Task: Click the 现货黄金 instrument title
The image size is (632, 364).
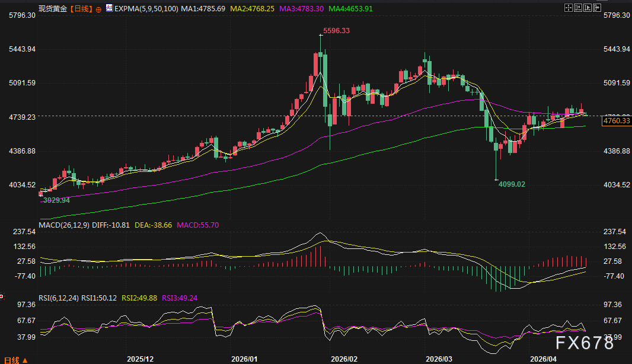Action: click(52, 9)
